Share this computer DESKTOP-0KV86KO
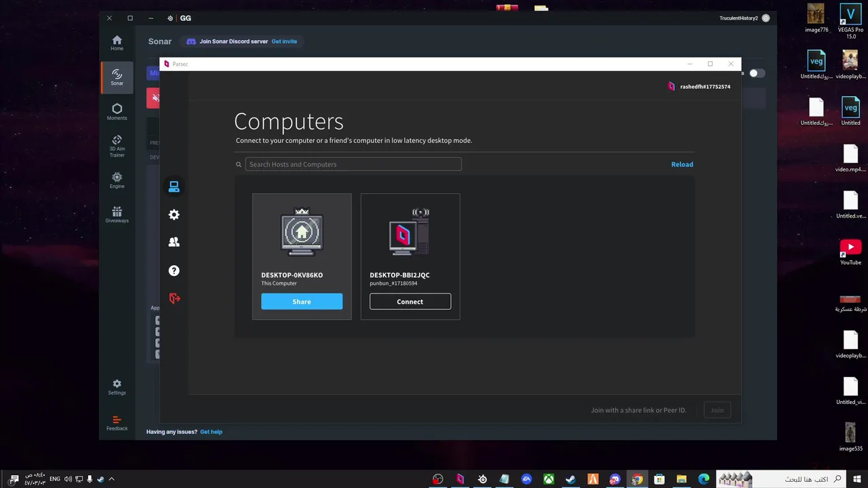Screen dimensions: 868x488 tap(302, 302)
